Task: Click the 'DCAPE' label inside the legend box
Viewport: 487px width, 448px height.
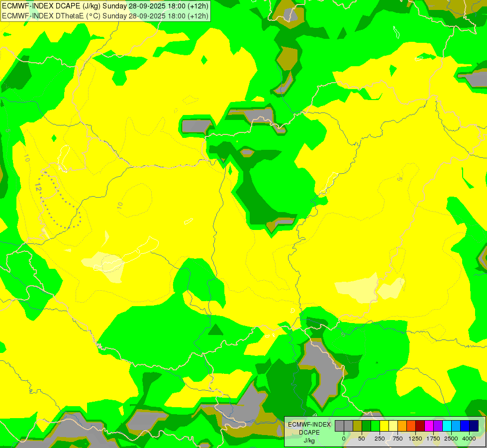Action: coord(309,433)
